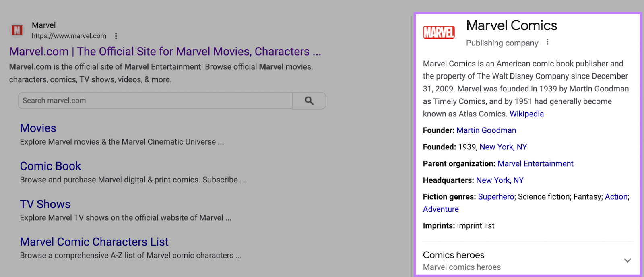Open the Marvel.com official site title link

[165, 52]
